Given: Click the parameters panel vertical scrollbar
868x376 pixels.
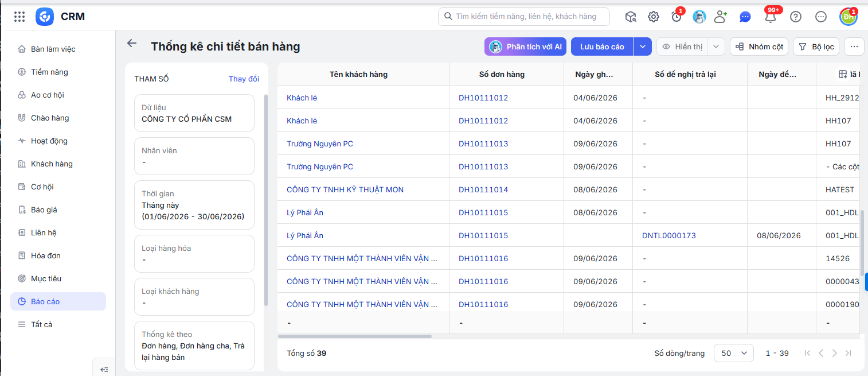Looking at the screenshot, I should click(265, 199).
